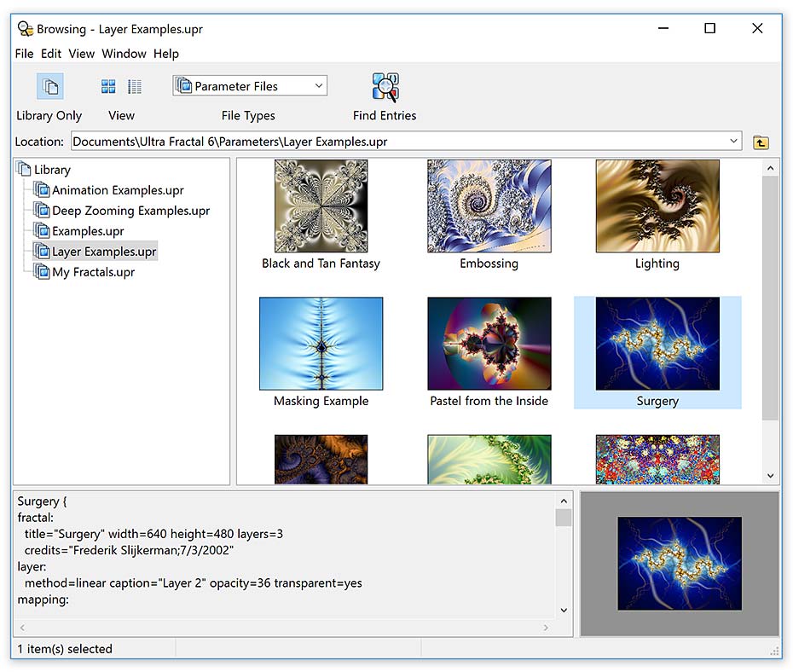Select Examples.upr in the library tree
Image resolution: width=793 pixels, height=672 pixels.
click(x=88, y=231)
